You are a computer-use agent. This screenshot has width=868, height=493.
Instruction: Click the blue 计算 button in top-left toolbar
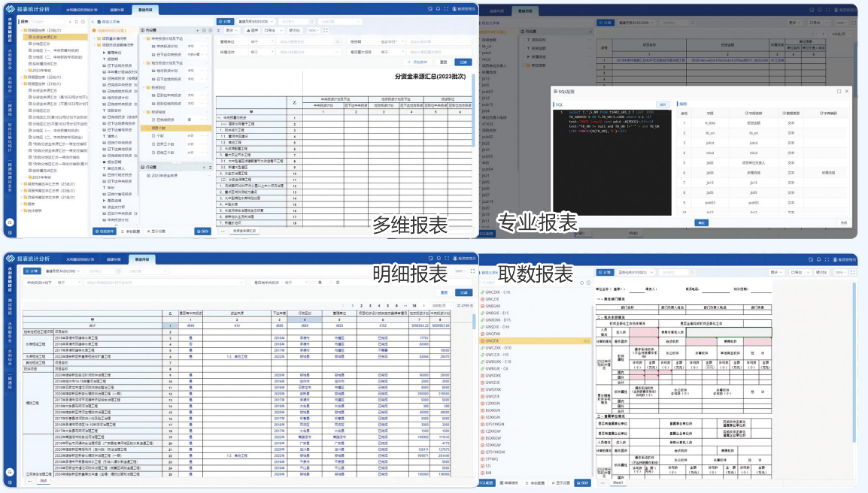click(225, 22)
